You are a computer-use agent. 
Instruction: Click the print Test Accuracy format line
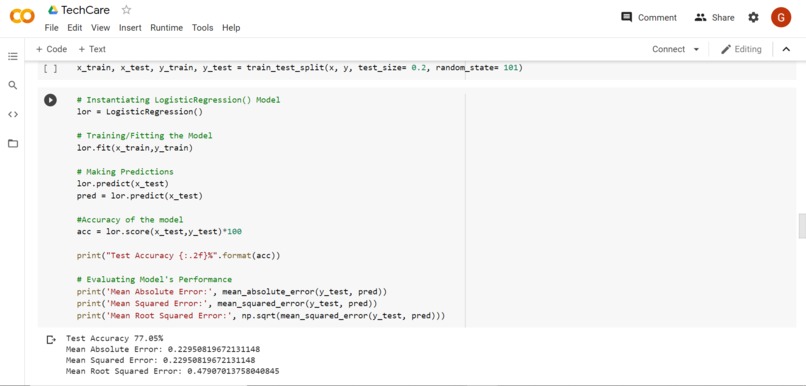tap(178, 255)
